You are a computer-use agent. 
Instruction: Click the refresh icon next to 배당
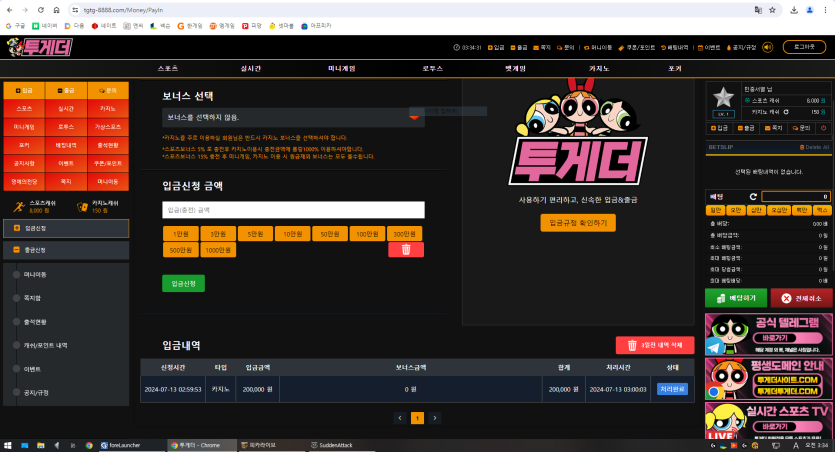pyautogui.click(x=753, y=196)
